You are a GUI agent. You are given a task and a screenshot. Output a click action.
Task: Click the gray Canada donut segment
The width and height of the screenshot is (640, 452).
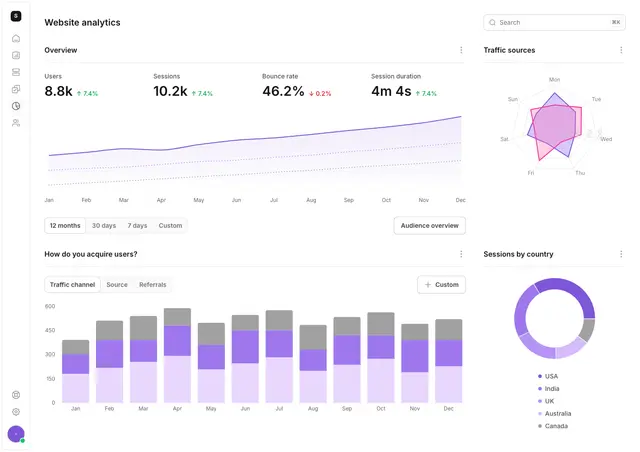pyautogui.click(x=587, y=330)
